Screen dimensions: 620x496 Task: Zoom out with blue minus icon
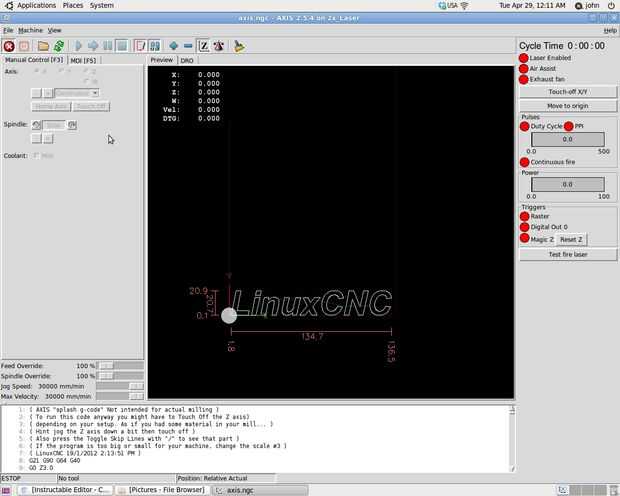click(188, 46)
